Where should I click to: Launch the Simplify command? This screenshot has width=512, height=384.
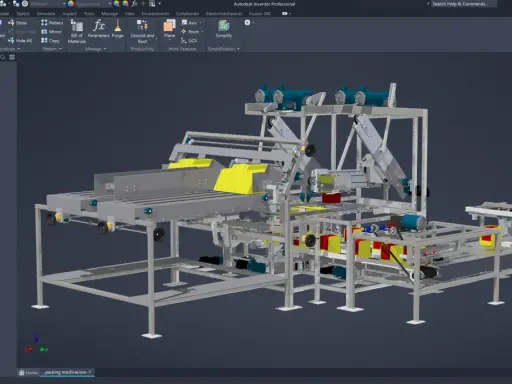[224, 29]
